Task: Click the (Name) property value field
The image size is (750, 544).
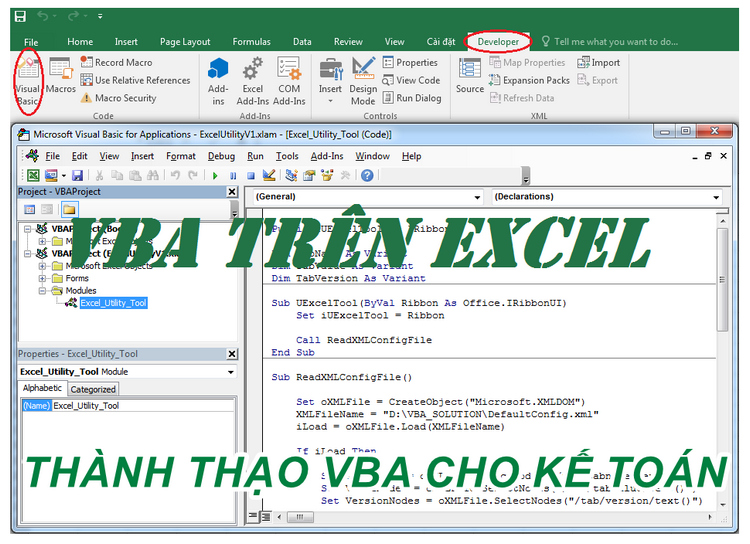Action: pos(143,406)
